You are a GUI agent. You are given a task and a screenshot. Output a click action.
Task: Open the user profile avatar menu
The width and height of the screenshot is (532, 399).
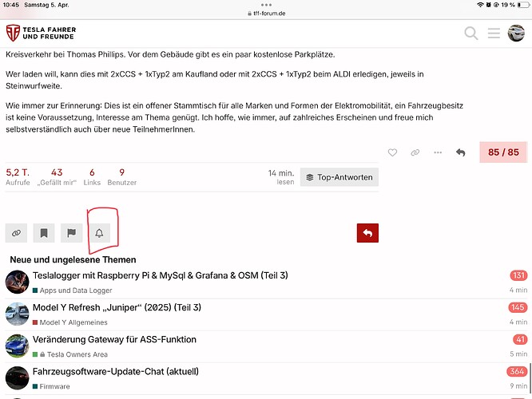click(516, 34)
